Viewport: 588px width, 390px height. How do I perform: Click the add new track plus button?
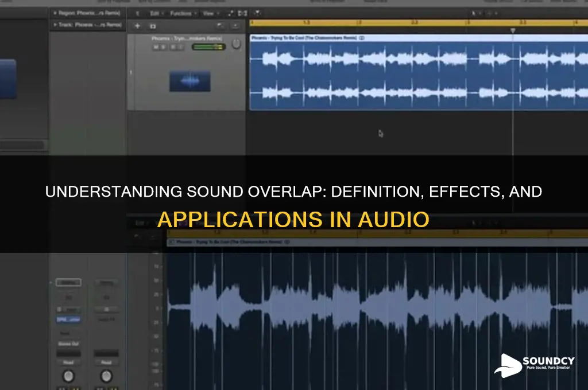tap(138, 26)
